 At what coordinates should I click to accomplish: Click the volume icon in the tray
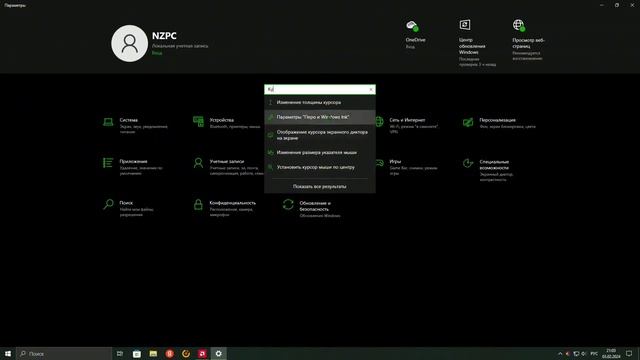[x=584, y=353]
